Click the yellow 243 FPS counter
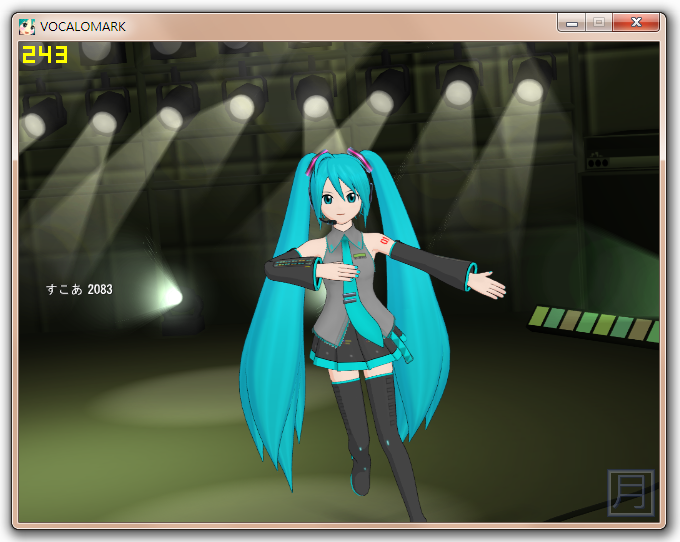The image size is (680, 542). (x=45, y=55)
